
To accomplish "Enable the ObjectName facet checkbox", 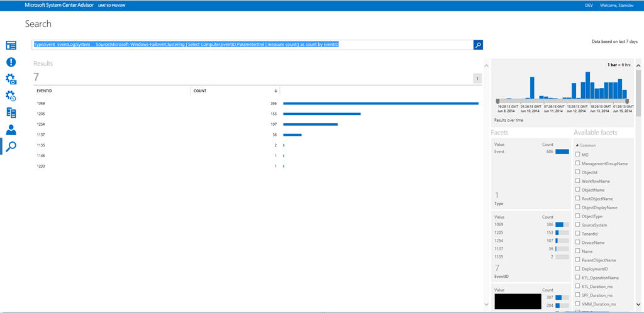I will (578, 189).
